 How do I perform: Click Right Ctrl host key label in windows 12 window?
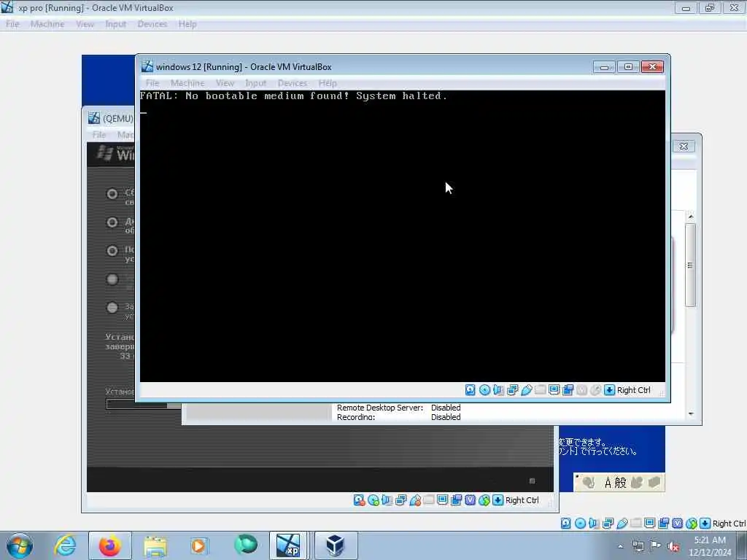click(634, 390)
